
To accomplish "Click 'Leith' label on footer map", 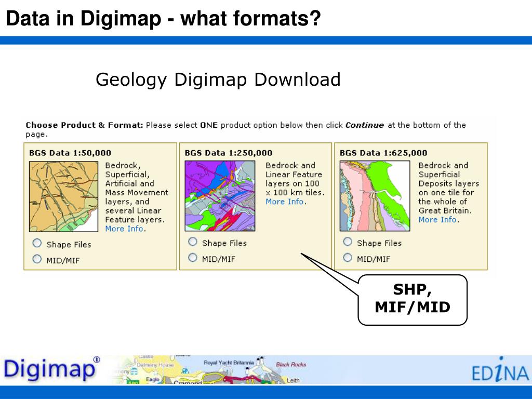I will click(x=293, y=381).
